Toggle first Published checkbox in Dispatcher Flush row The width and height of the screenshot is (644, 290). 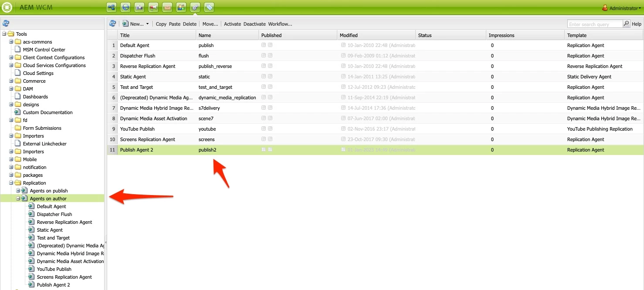point(264,55)
